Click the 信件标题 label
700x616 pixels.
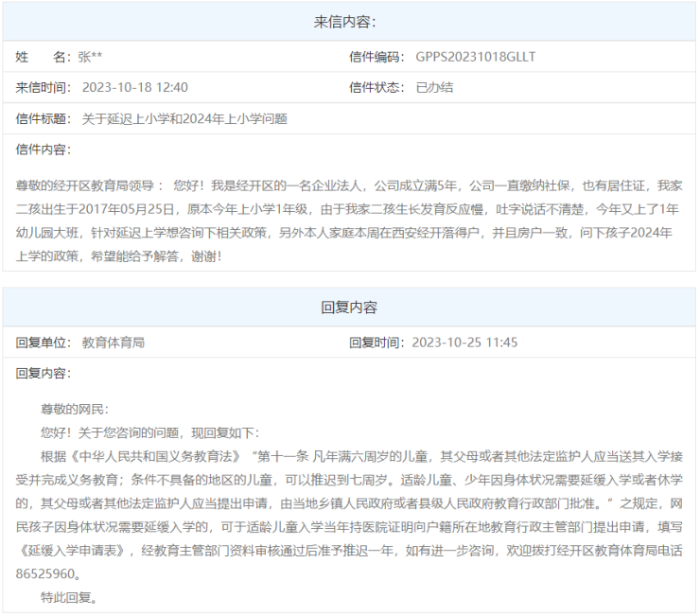[x=43, y=118]
